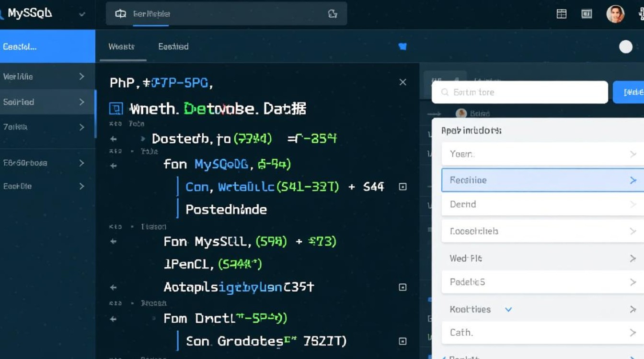Click the user profile avatar

click(x=615, y=14)
